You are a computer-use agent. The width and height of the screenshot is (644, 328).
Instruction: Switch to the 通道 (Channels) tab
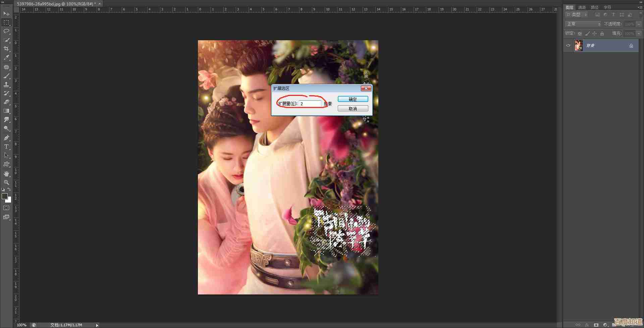click(582, 7)
